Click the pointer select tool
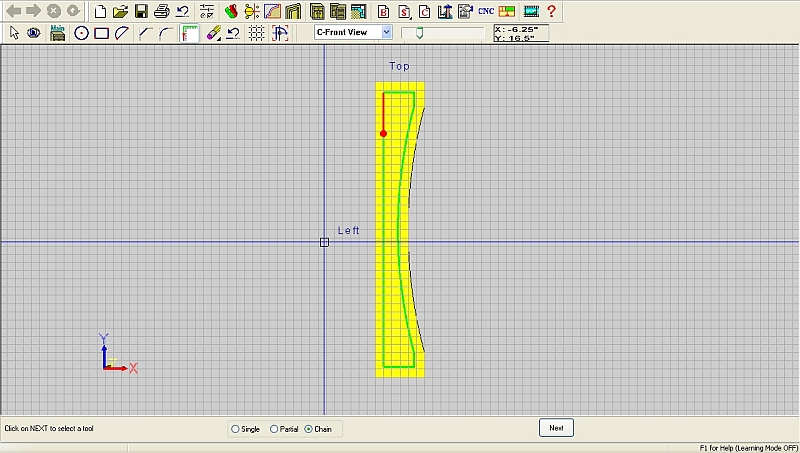 pos(14,33)
